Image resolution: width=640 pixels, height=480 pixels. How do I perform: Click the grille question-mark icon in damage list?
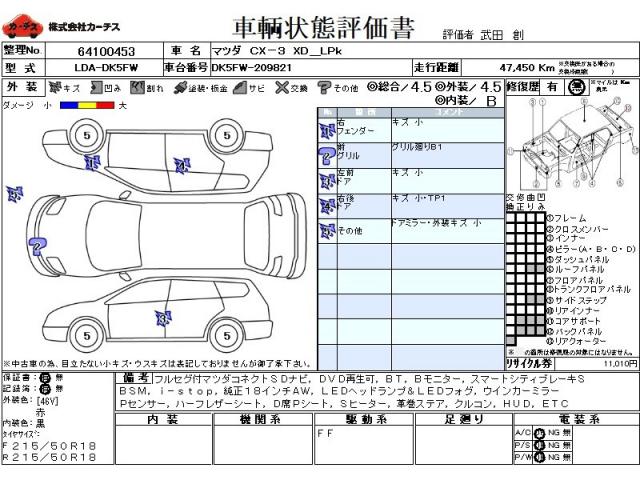[x=326, y=154]
